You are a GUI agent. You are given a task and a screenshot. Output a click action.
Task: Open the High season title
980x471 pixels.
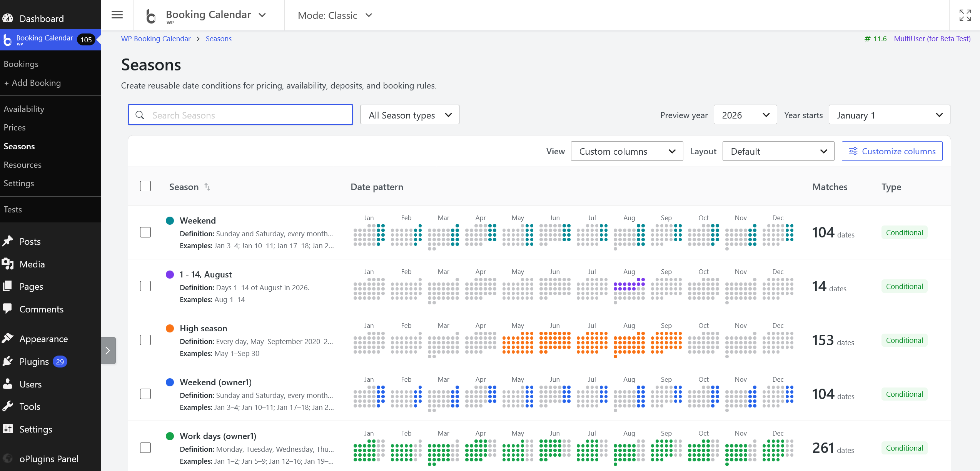pyautogui.click(x=204, y=328)
